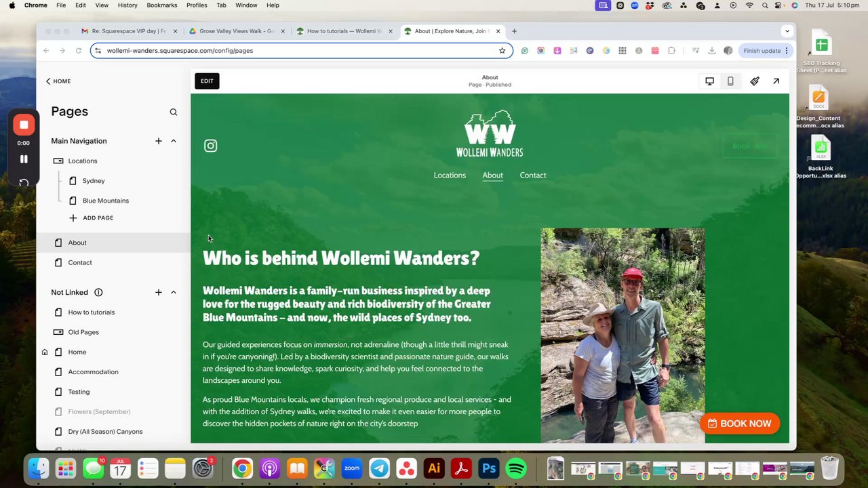
Task: Open Spotify from the dock
Action: [x=516, y=468]
